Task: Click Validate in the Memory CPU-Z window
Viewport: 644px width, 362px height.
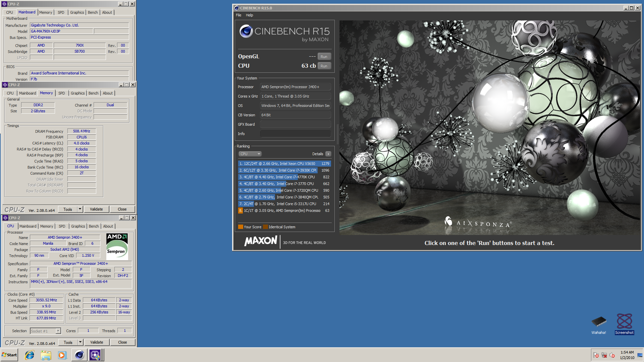Action: 96,209
